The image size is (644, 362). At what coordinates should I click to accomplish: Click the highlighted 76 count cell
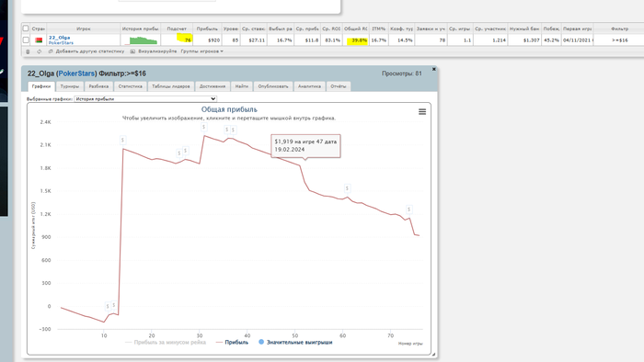click(177, 40)
